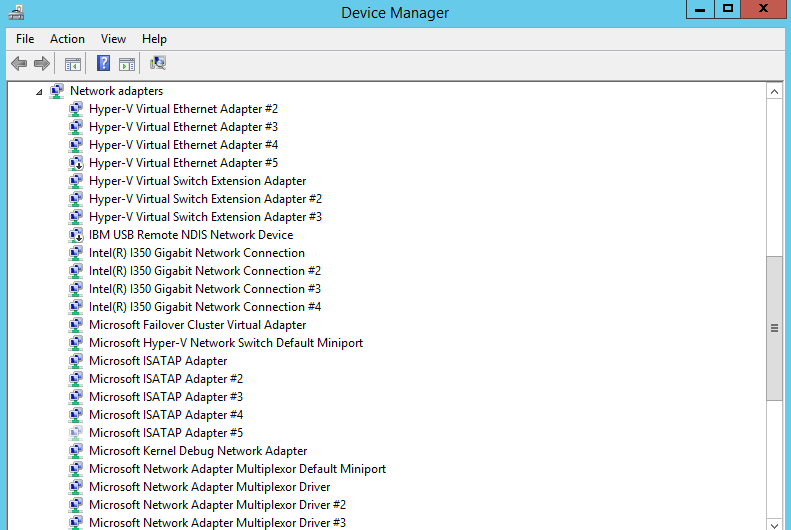
Task: Click the Back arrow toolbar icon
Action: pyautogui.click(x=19, y=64)
